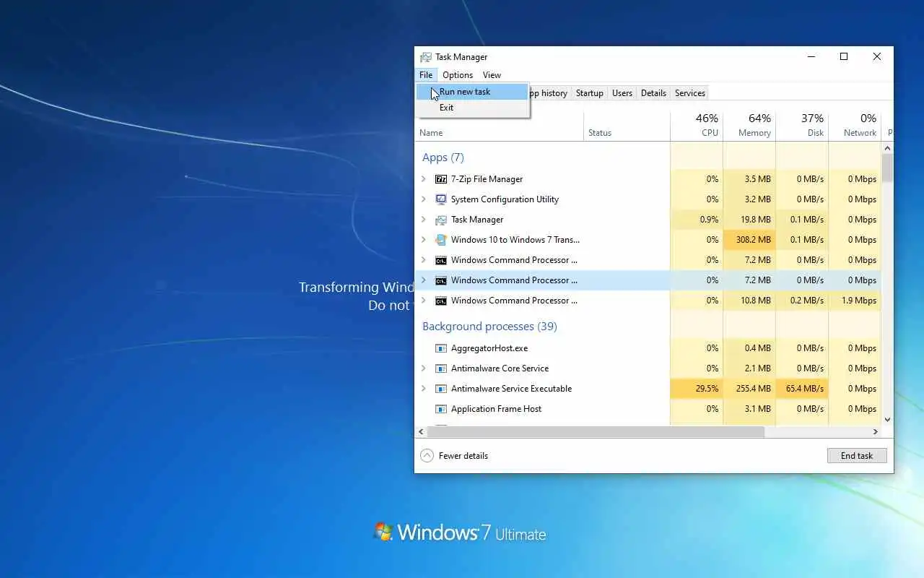This screenshot has width=924, height=578.
Task: Sort processes by the Status column
Action: tap(627, 125)
